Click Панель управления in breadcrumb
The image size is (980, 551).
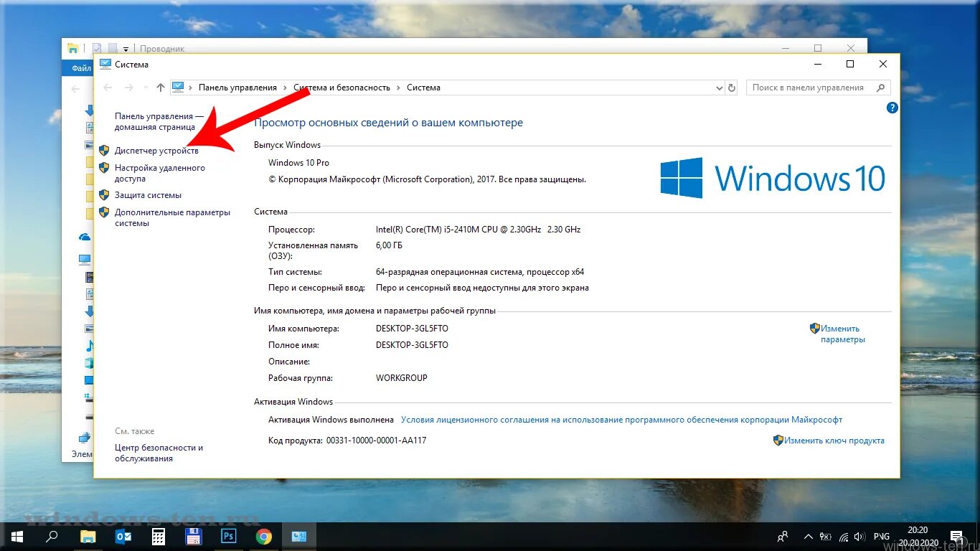237,88
